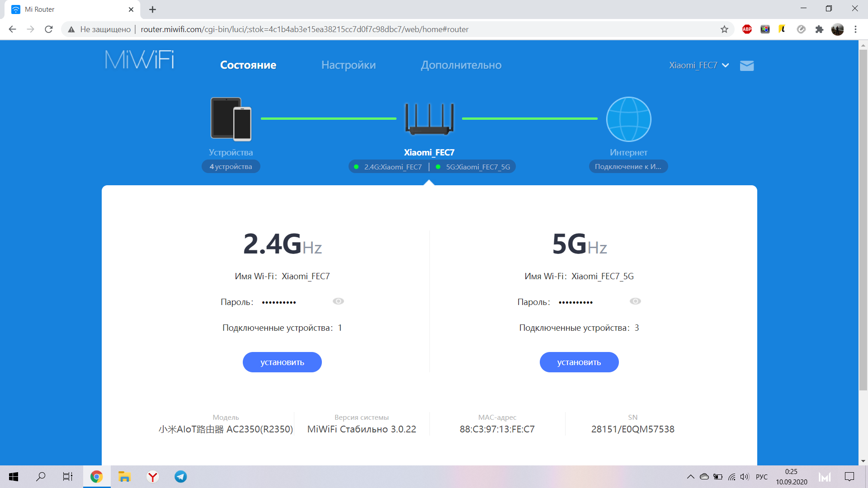
Task: Reveal the 5GHz Wi-Fi password
Action: click(635, 301)
